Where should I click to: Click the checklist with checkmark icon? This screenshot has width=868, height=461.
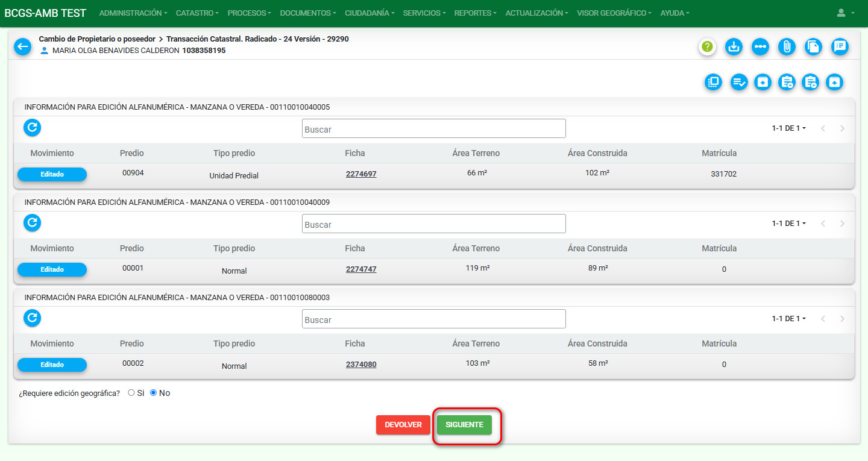739,83
